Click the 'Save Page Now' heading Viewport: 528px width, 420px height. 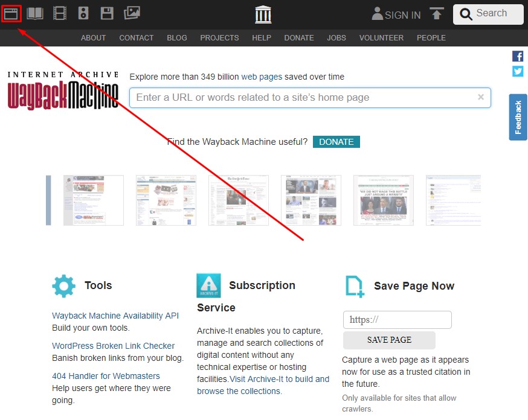pyautogui.click(x=414, y=286)
